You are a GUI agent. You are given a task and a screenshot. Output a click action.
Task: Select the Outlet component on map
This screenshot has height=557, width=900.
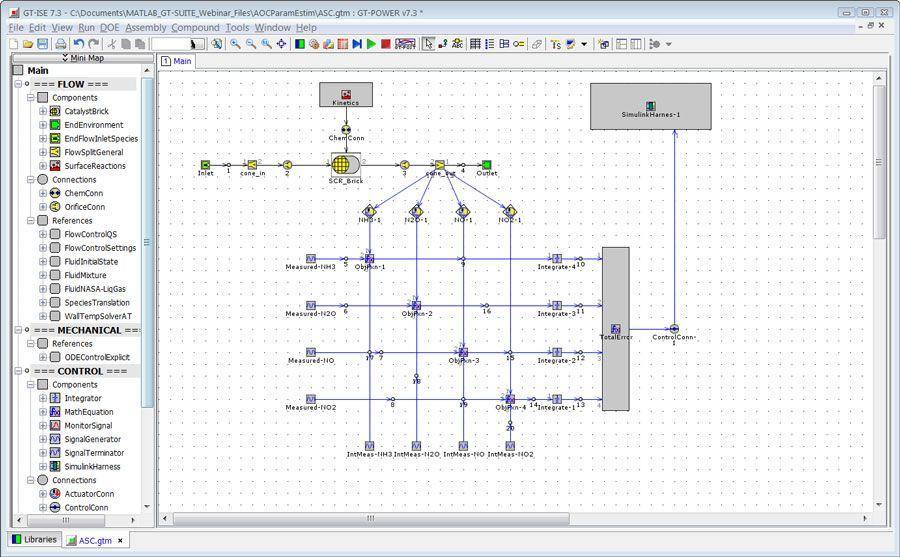pos(487,165)
